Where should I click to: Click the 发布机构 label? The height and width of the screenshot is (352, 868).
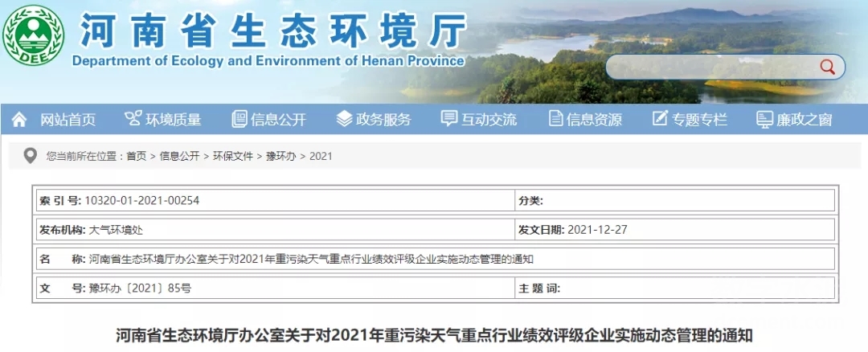click(62, 230)
